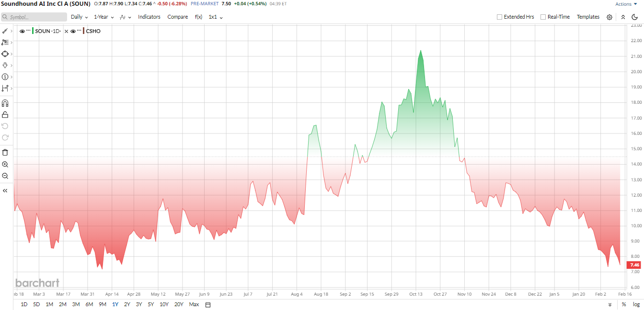Toggle log scale on price axis
Image resolution: width=644 pixels, height=310 pixels.
[636, 304]
